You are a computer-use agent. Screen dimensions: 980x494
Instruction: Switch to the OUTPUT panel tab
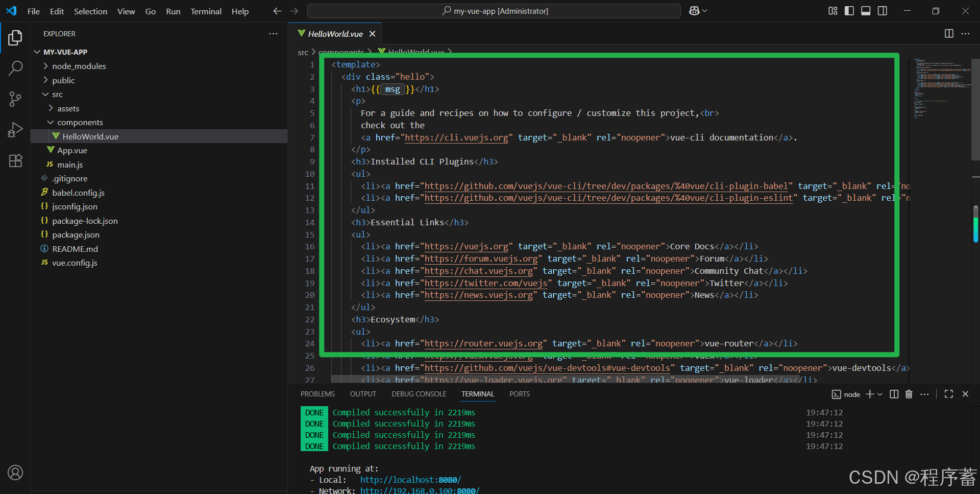click(363, 394)
